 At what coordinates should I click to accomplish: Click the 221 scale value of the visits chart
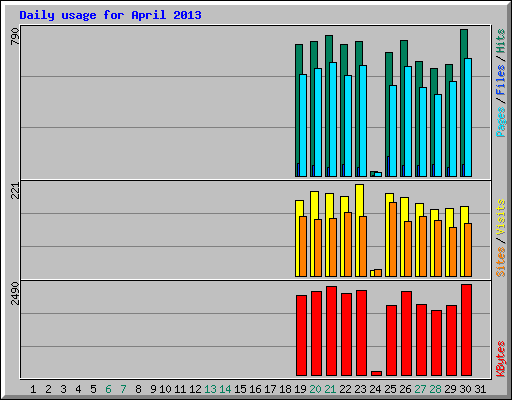coord(15,191)
